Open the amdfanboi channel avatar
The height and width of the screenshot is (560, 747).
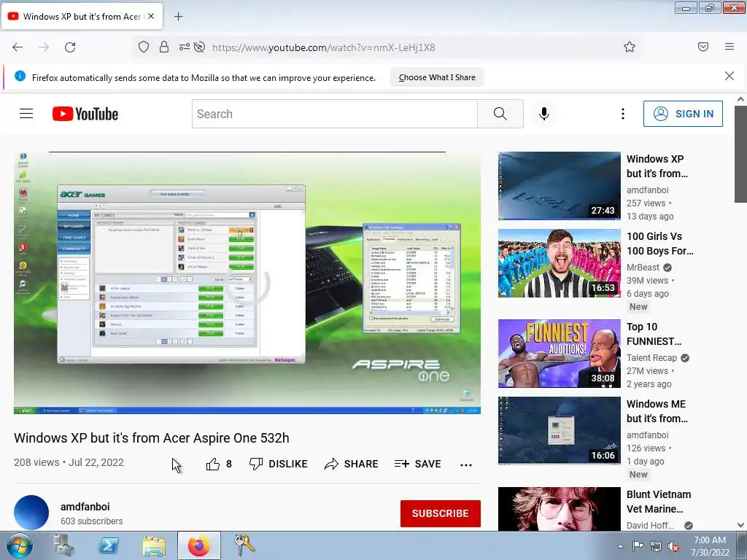(31, 513)
